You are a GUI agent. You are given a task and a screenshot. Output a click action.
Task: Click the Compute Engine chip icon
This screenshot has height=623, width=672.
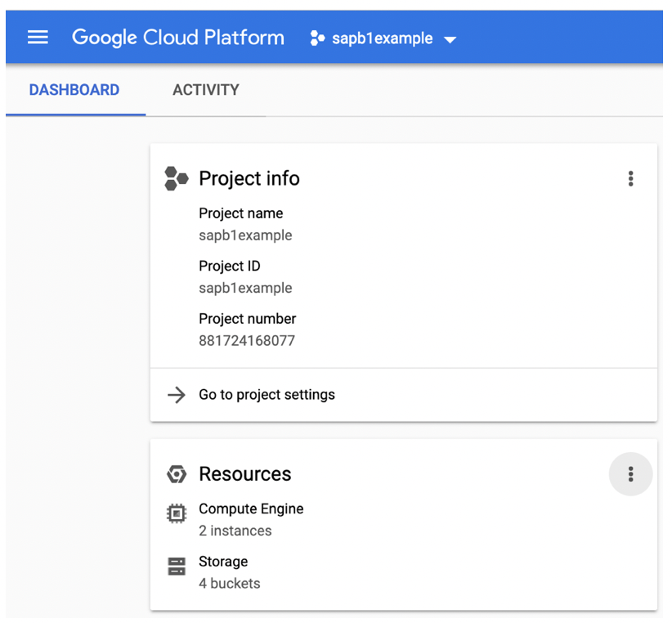[176, 513]
